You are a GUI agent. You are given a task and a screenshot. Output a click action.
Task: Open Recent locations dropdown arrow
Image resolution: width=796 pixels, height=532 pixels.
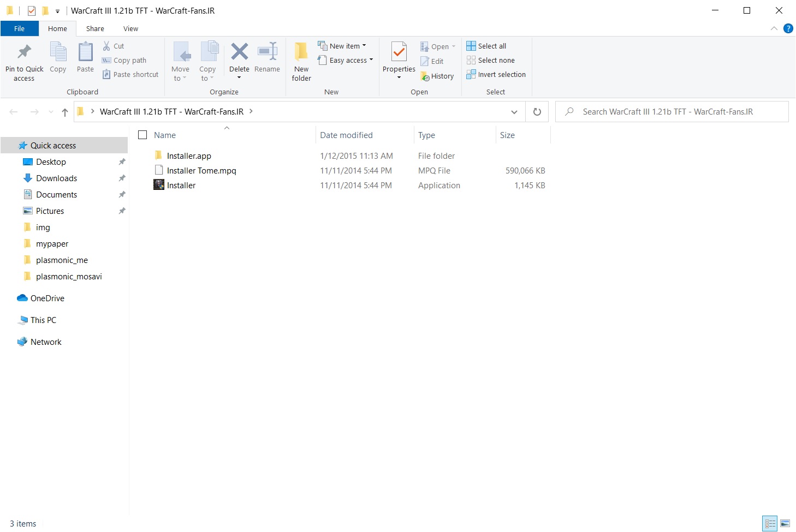tap(51, 112)
